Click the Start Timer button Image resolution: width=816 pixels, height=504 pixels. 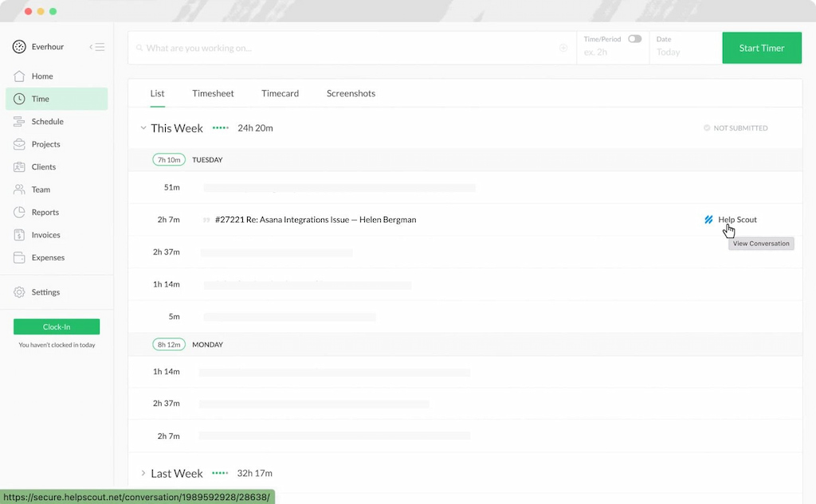coord(761,48)
